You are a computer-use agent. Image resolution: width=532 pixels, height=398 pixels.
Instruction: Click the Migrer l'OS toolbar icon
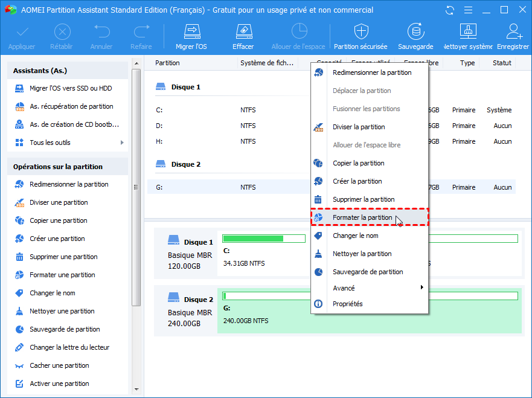pos(191,31)
